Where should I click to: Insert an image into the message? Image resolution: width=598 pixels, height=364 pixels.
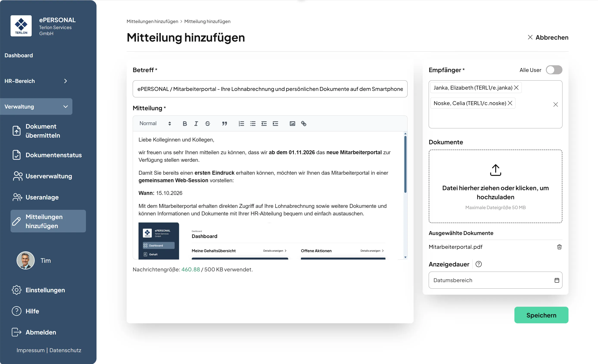292,123
